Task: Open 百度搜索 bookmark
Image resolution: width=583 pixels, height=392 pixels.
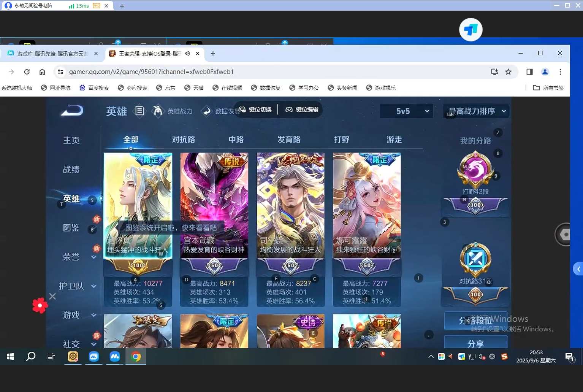Action: coord(94,88)
